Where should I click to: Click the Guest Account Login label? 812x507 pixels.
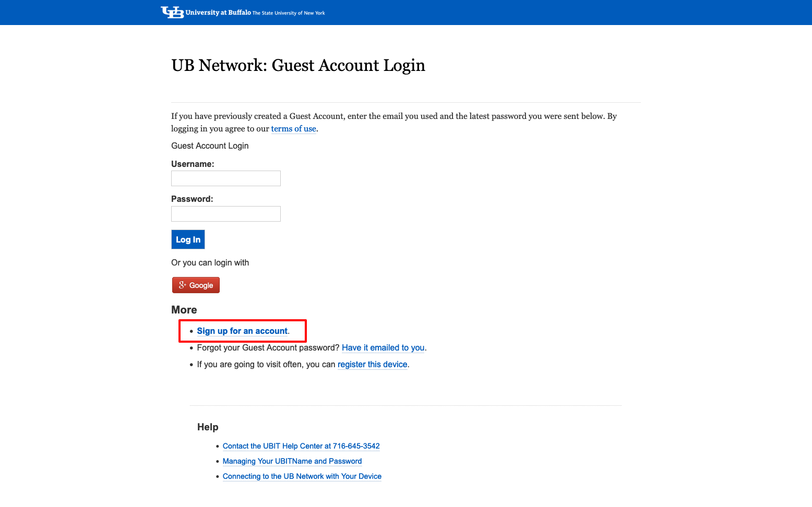click(x=210, y=146)
